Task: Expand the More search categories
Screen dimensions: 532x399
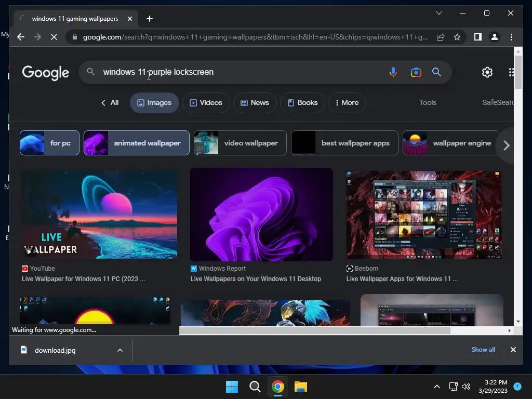Action: pos(347,102)
